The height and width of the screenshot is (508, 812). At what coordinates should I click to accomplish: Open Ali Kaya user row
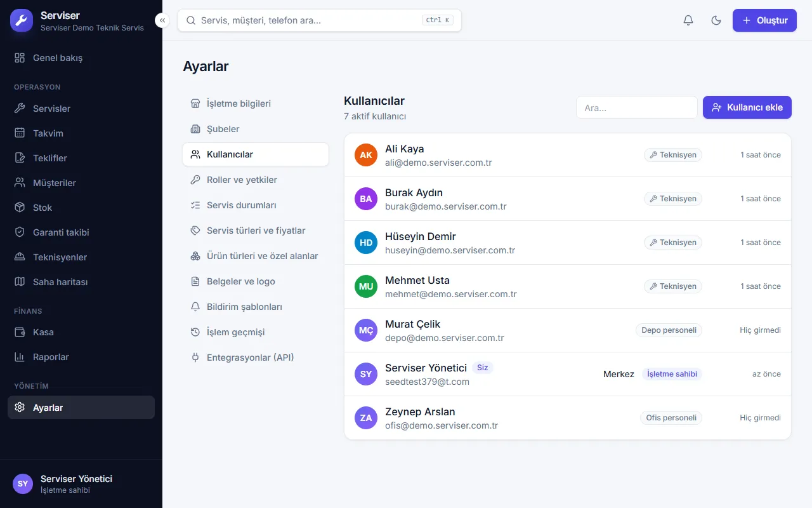pos(568,155)
